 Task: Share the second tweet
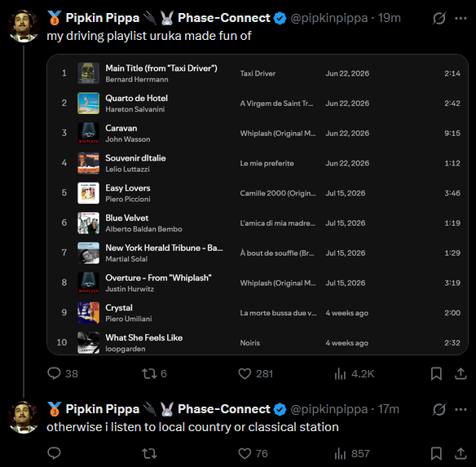pos(461,453)
